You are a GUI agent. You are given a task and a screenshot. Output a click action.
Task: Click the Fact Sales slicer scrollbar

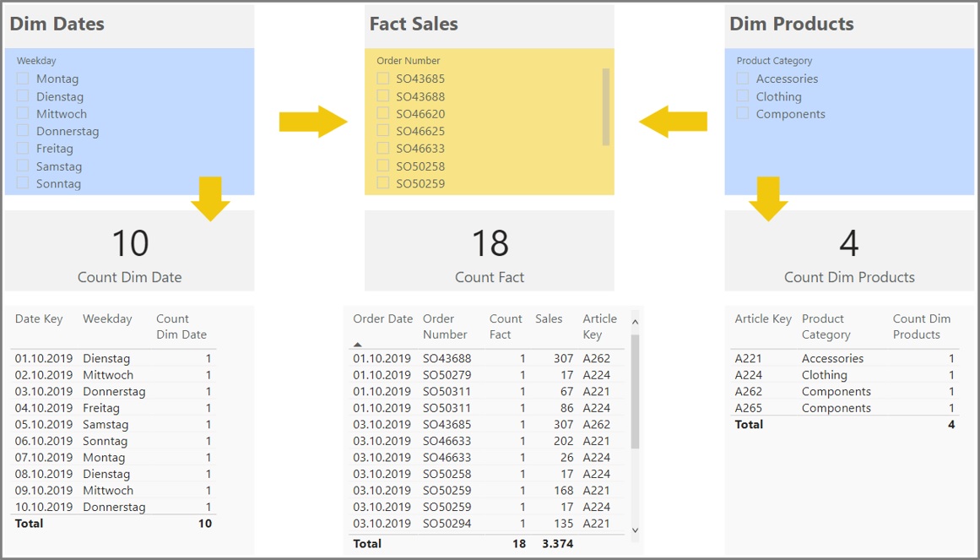[x=607, y=106]
